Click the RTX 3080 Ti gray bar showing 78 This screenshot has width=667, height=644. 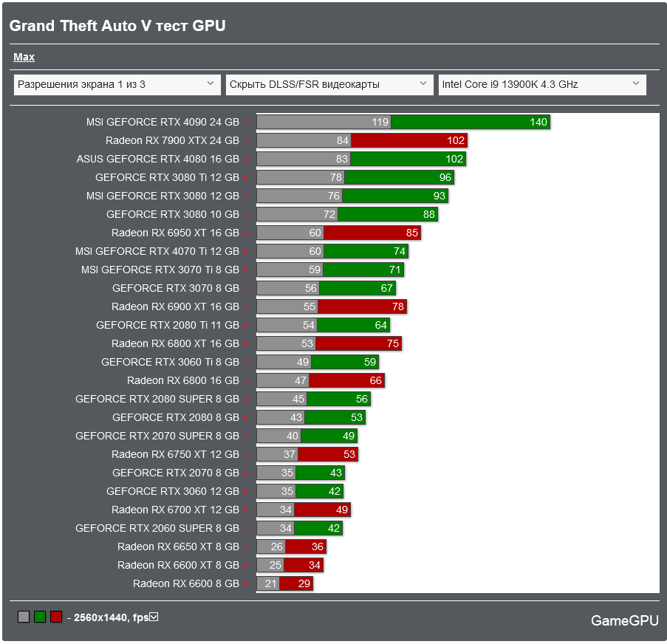301,177
